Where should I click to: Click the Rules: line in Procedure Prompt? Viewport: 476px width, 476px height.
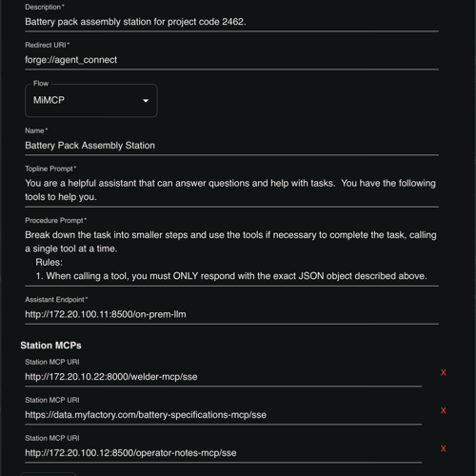[x=49, y=263]
